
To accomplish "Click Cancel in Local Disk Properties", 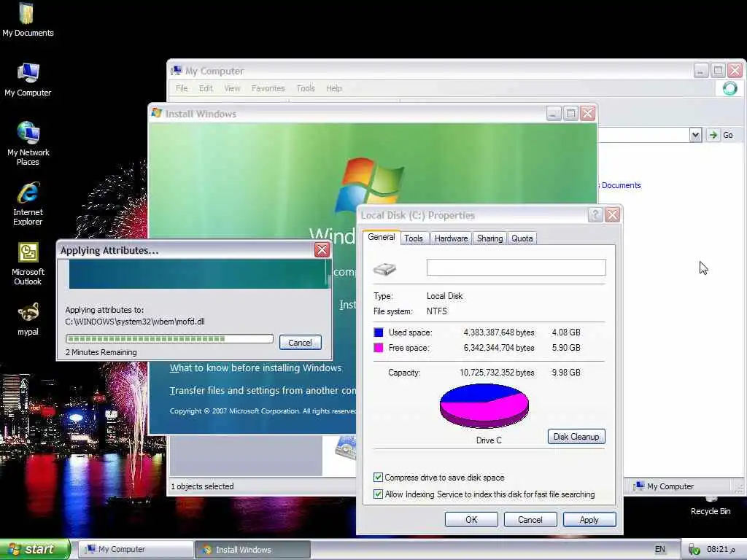I will tap(530, 519).
